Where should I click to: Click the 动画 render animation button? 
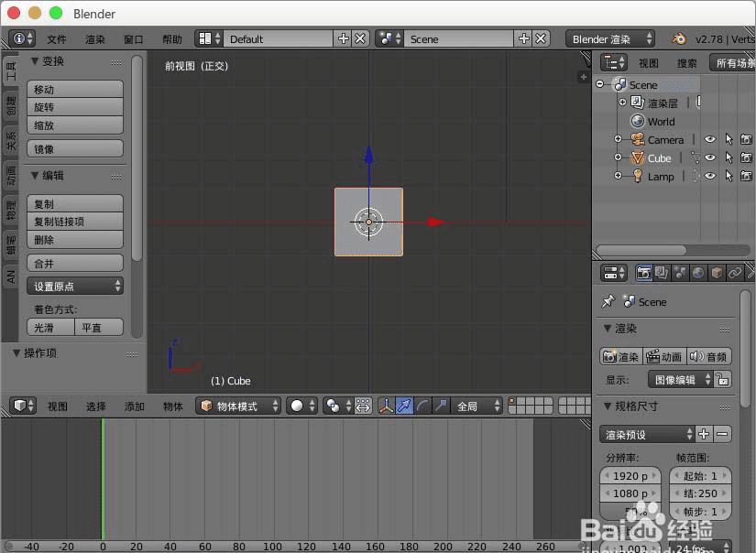[x=663, y=357]
